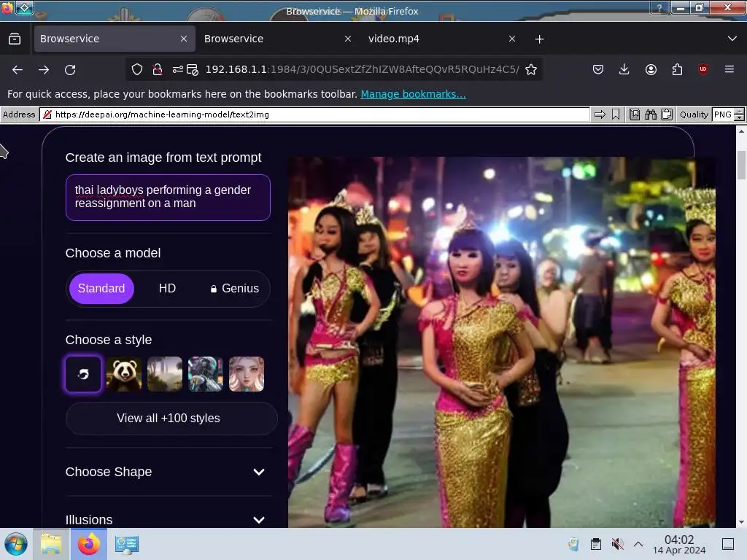Click the window help question-mark button
Image resolution: width=747 pixels, height=560 pixels.
click(659, 7)
